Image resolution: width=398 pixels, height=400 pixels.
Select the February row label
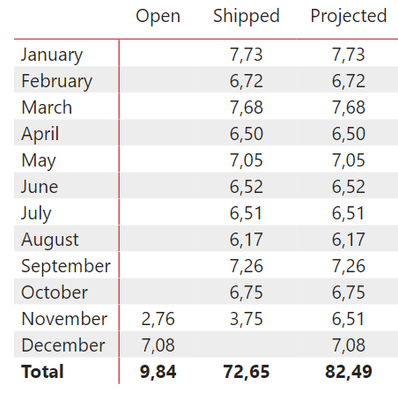coord(57,81)
